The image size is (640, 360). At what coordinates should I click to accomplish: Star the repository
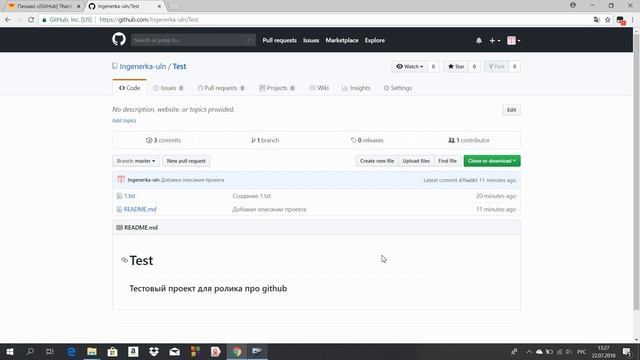[456, 67]
